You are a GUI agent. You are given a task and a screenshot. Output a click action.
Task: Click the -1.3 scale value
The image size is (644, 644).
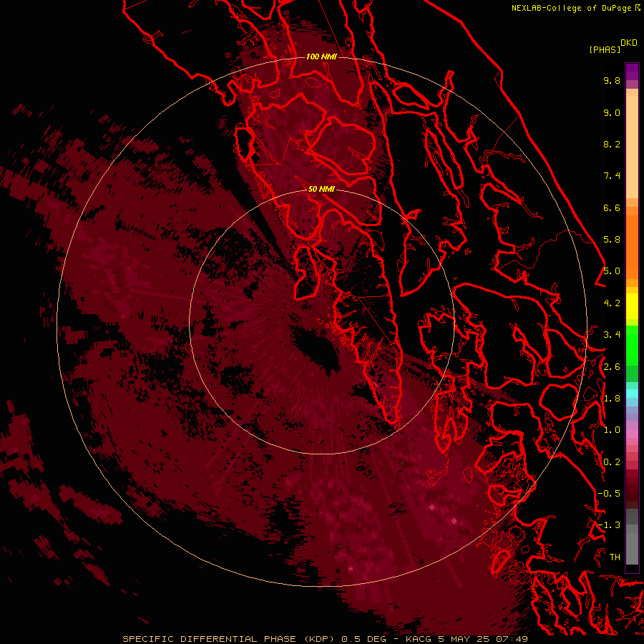coord(609,525)
